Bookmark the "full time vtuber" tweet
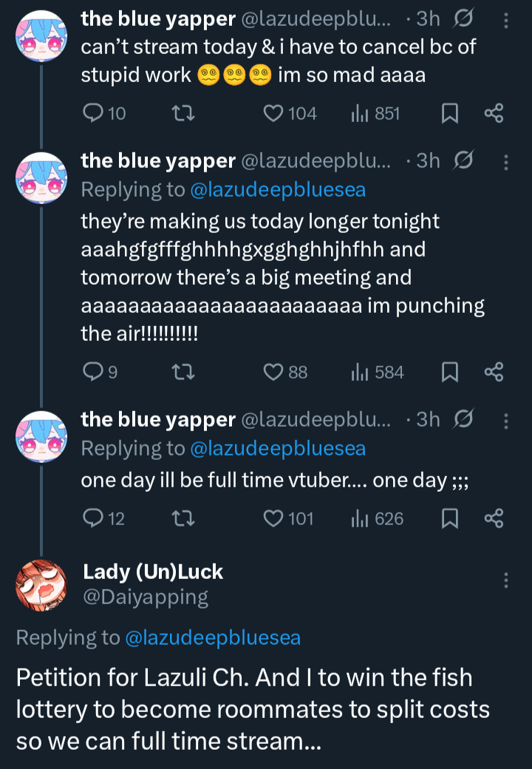 pyautogui.click(x=450, y=518)
